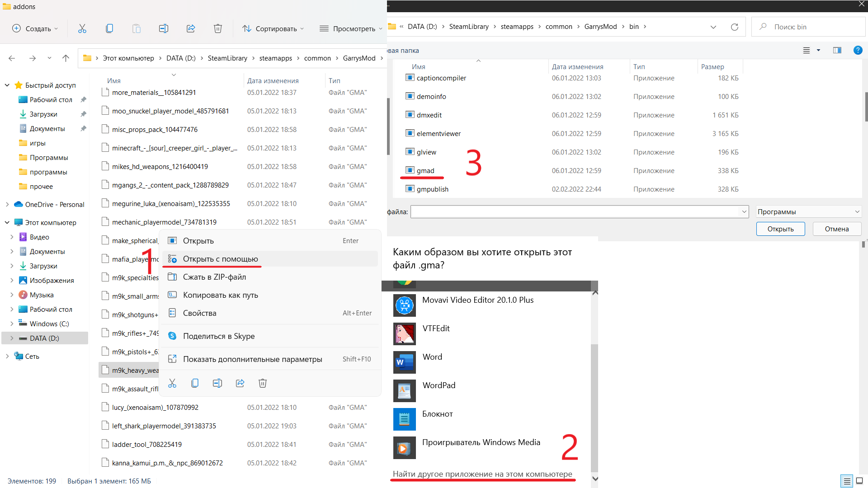Click the preview pane toggle icon
Viewport: 868px width, 488px height.
tap(837, 50)
